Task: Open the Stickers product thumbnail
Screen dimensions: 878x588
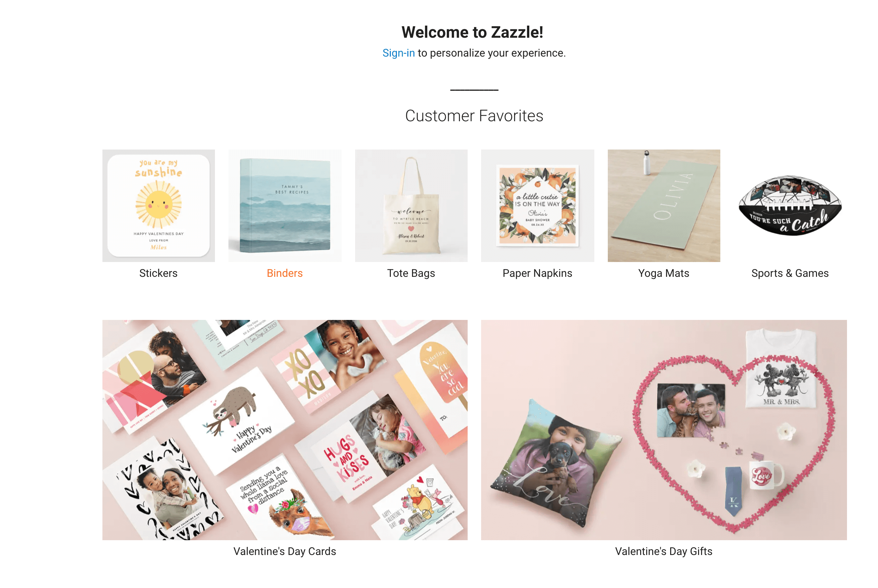Action: (158, 205)
